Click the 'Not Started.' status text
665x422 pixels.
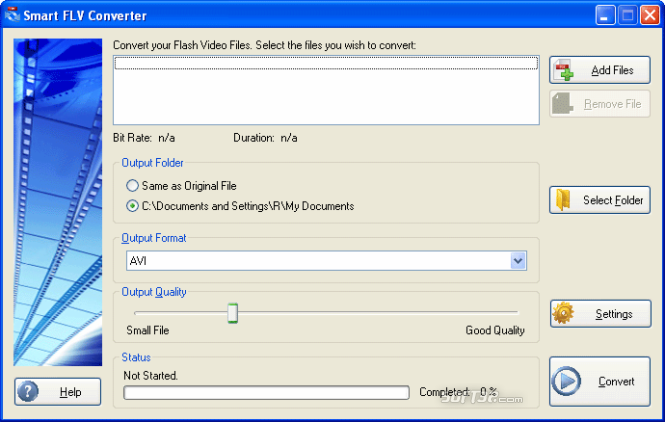[151, 376]
